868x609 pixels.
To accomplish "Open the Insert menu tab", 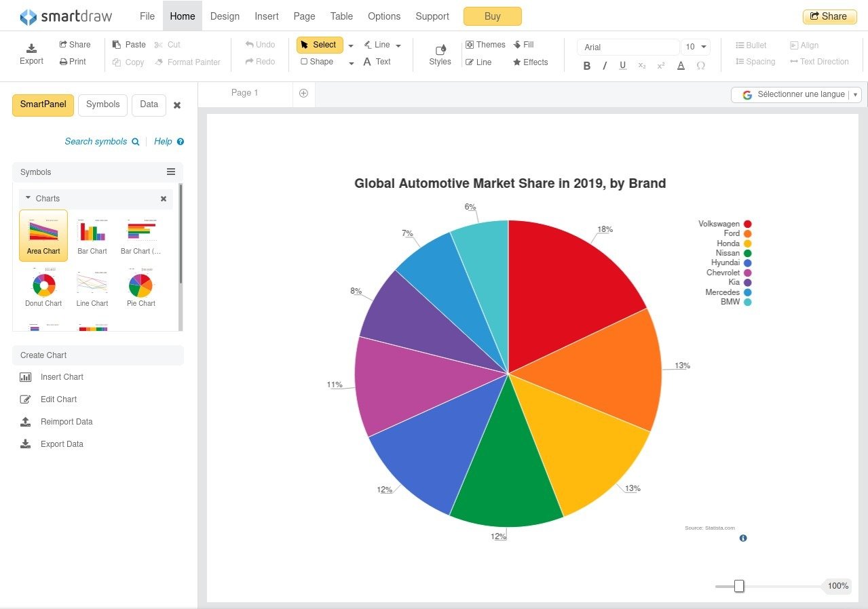I will click(x=267, y=16).
